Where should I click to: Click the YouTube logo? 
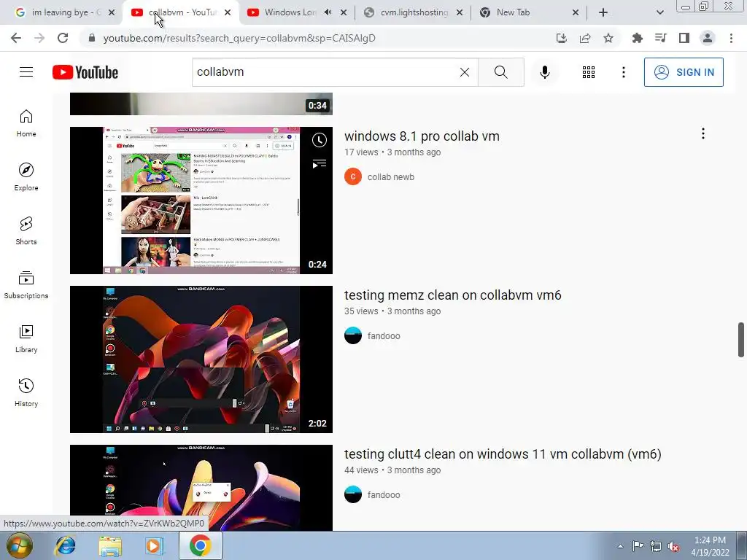85,72
